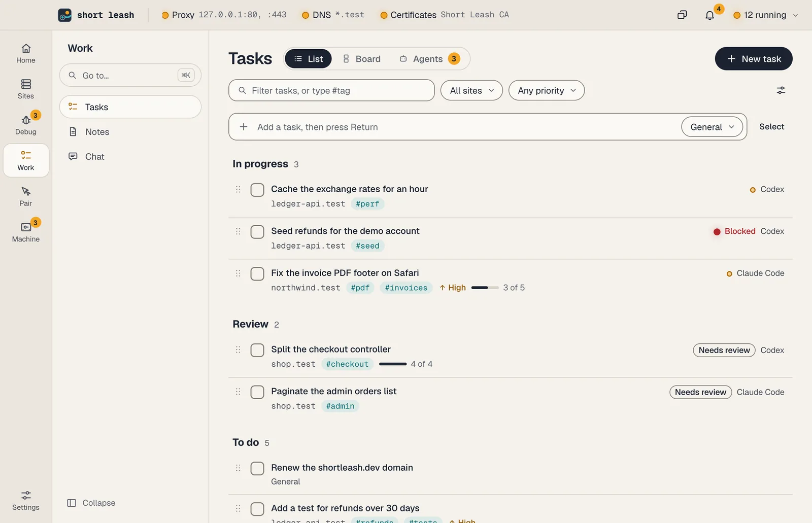The width and height of the screenshot is (812, 523).
Task: Click the New task button
Action: click(x=754, y=59)
